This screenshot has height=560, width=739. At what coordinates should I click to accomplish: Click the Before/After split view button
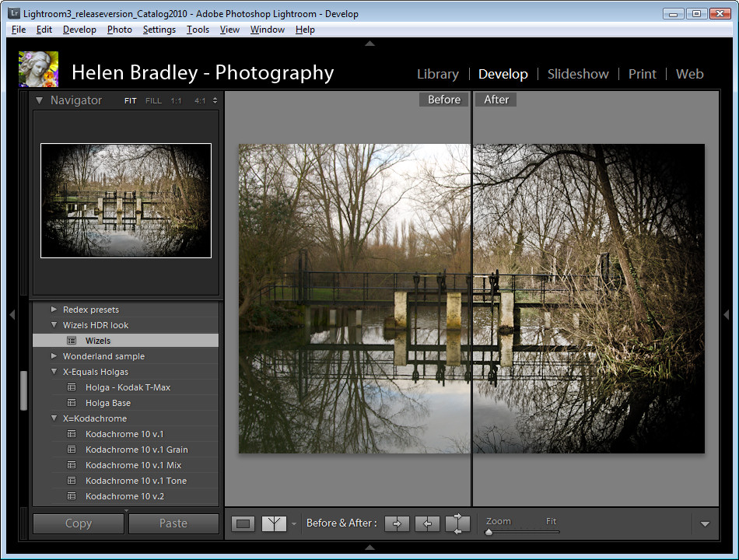coord(274,523)
